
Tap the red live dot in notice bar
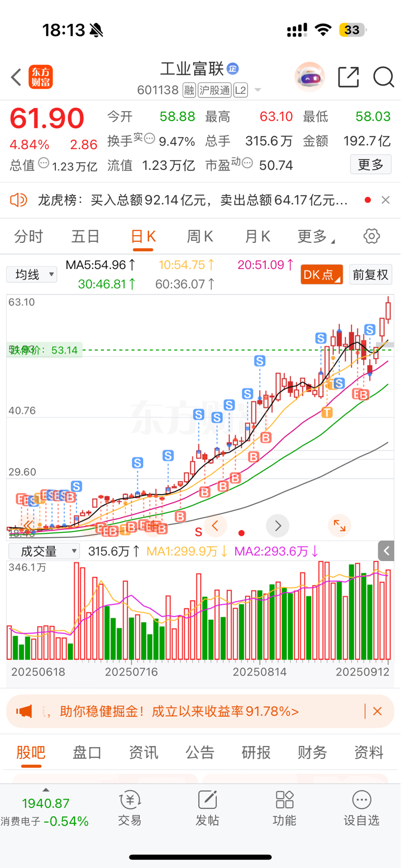(368, 200)
